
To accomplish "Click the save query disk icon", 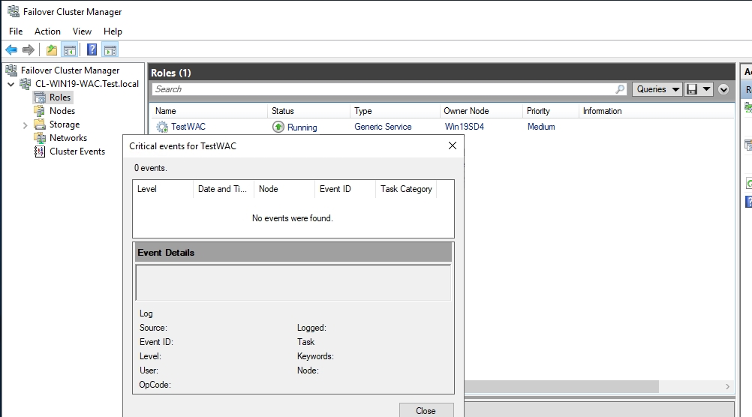I will pyautogui.click(x=692, y=89).
